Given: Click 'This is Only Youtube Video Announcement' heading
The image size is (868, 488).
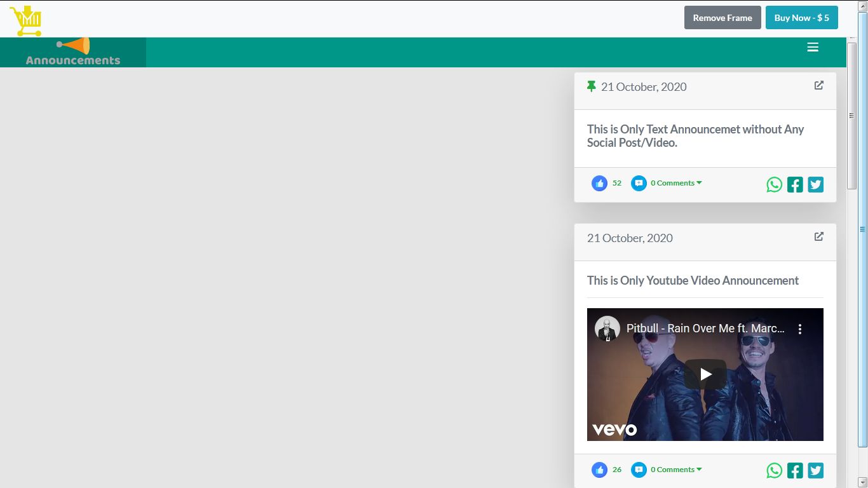Looking at the screenshot, I should (x=693, y=281).
